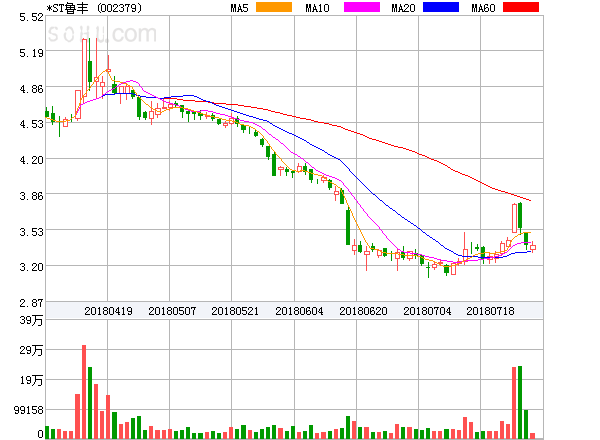Viewport: 600px width, 440px height.
Task: Click the 5.52 price axis label
Action: (31, 17)
